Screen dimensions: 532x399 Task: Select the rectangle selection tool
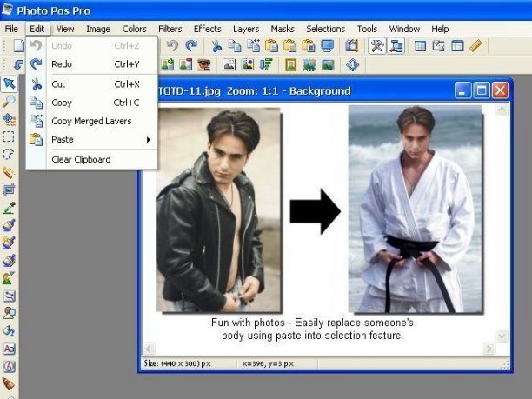pos(9,136)
